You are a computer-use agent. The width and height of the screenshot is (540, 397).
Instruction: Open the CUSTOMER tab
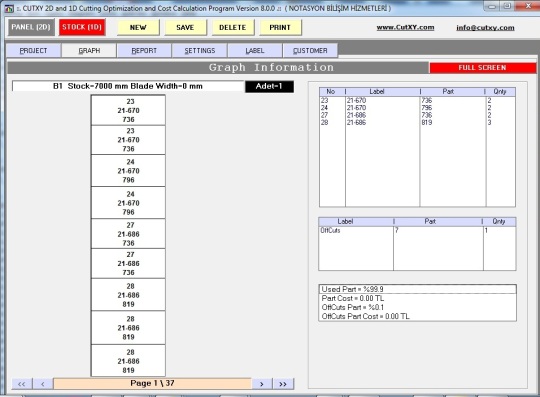point(310,51)
